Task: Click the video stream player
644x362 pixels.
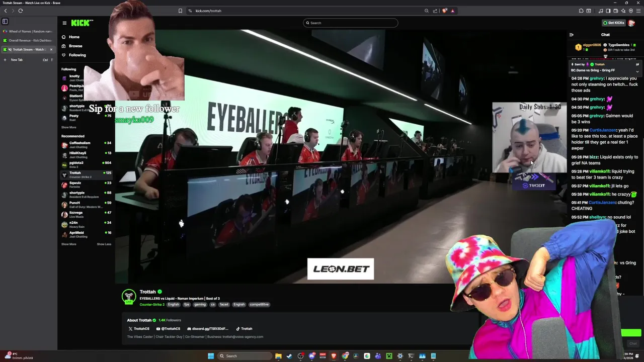Action: click(x=341, y=156)
